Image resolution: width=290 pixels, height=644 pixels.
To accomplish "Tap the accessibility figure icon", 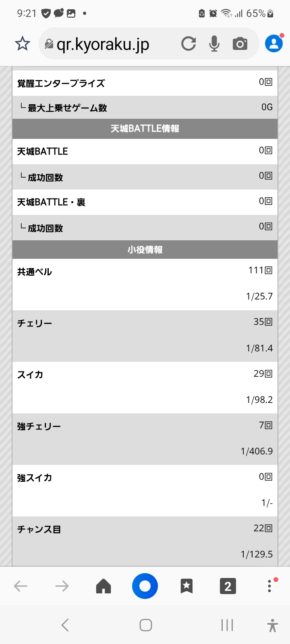I will point(273,625).
